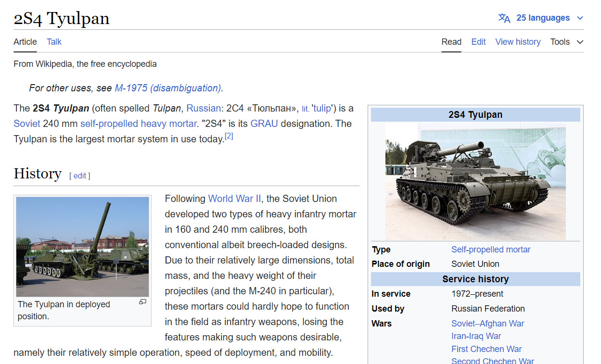The image size is (601, 364).
Task: Open the First Chechen War link
Action: [x=486, y=349]
